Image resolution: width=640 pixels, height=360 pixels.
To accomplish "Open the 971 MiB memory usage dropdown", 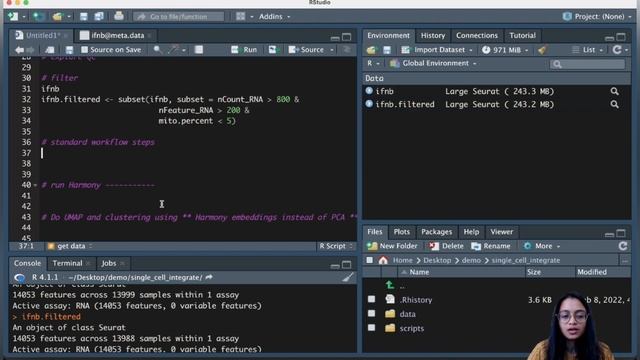I will 505,50.
